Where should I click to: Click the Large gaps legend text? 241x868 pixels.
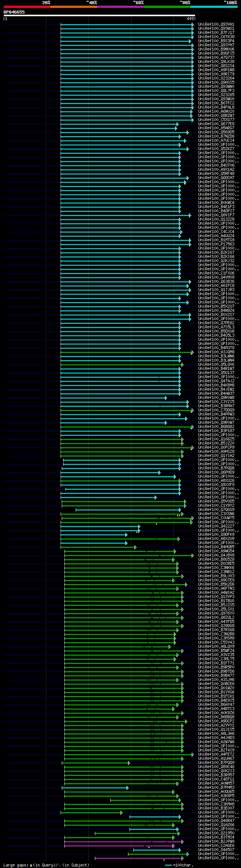46,865
